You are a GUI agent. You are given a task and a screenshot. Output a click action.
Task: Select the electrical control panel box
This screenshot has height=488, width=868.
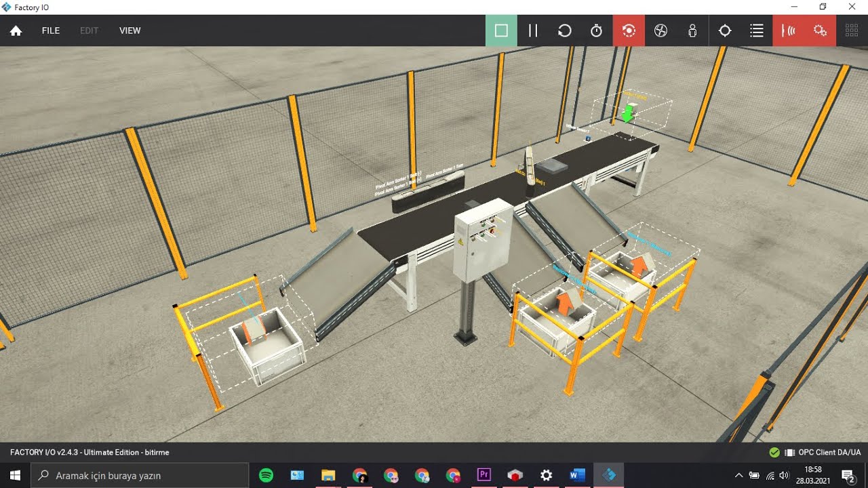(x=483, y=240)
